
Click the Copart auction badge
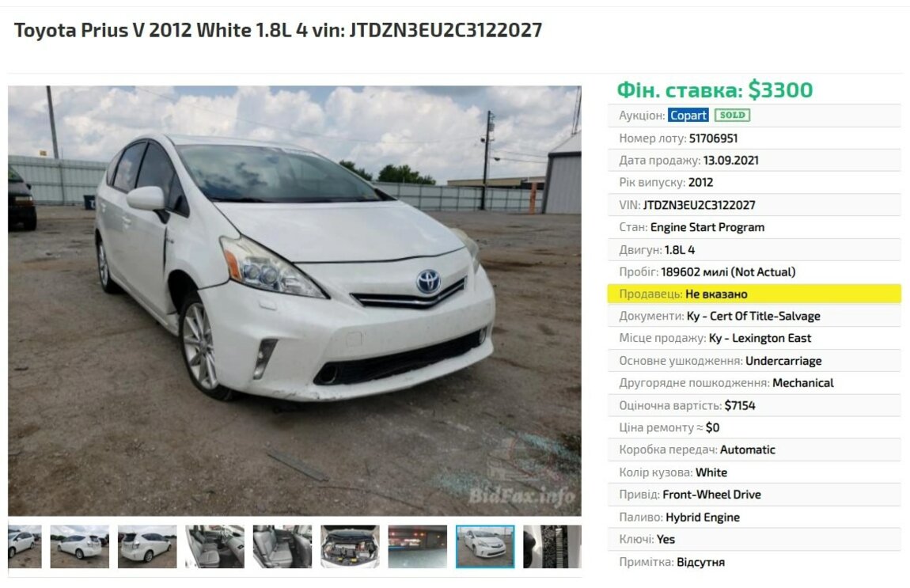(x=688, y=115)
